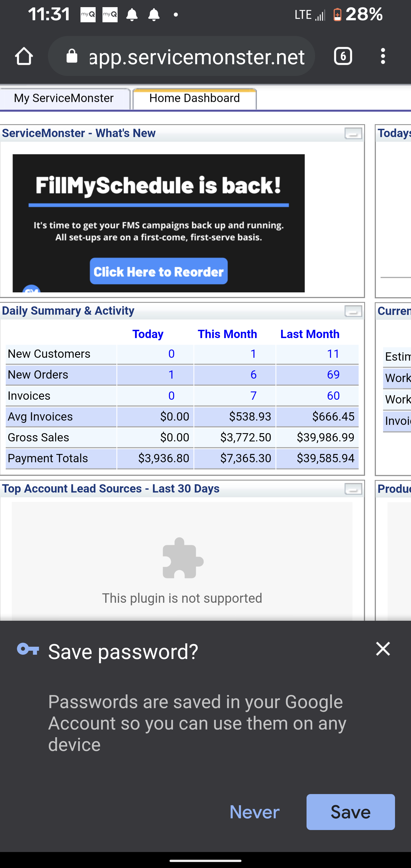
Task: Select the Home Dashboard tab
Action: (x=194, y=99)
